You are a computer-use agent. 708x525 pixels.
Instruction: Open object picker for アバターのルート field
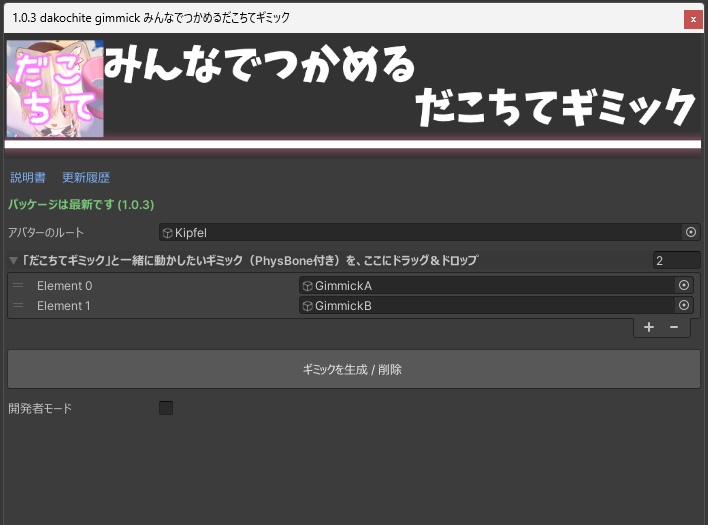pos(690,232)
